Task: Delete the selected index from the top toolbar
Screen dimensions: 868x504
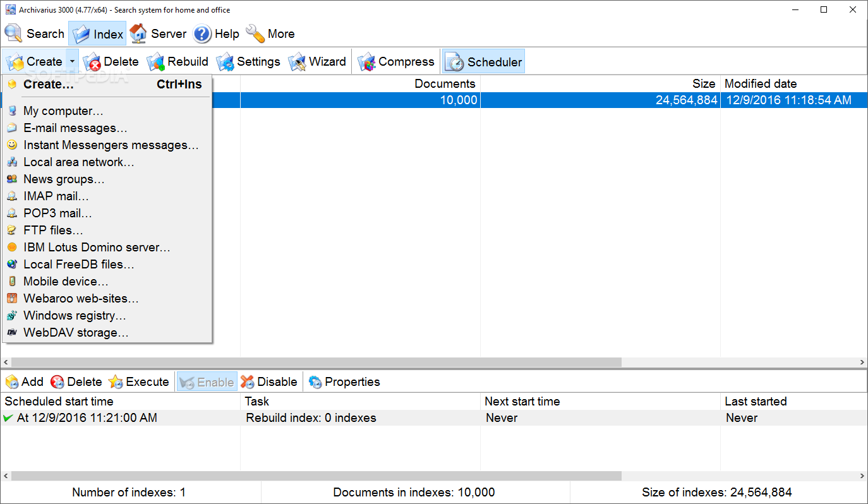Action: [111, 62]
